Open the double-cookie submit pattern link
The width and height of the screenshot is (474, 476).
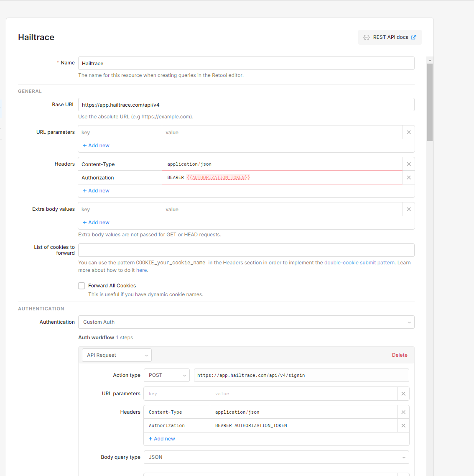tap(359, 263)
